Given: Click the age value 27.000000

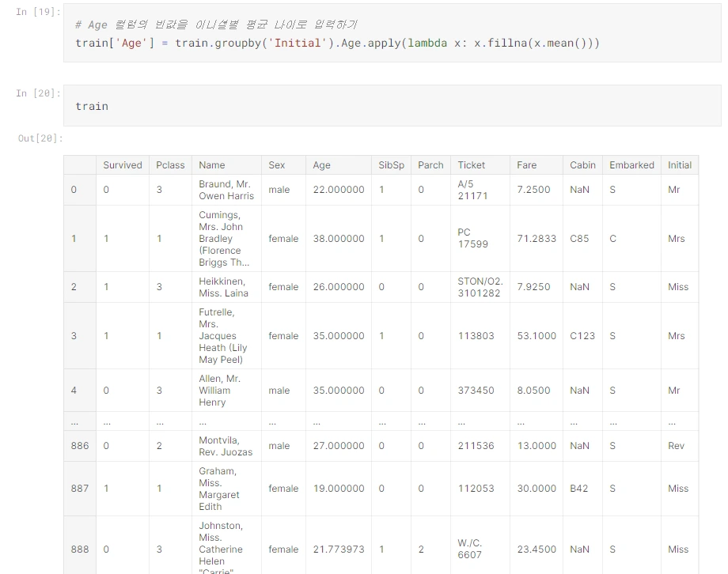Looking at the screenshot, I should point(339,446).
